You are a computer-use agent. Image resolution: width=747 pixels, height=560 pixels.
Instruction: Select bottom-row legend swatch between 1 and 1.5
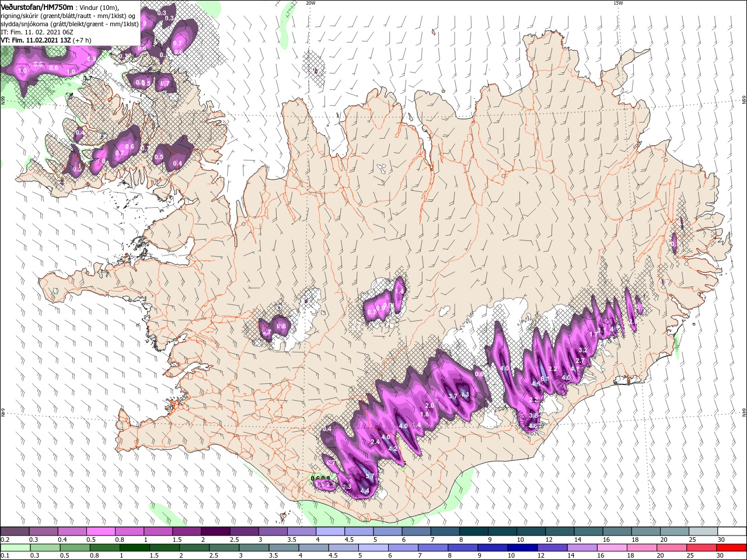pos(134,548)
